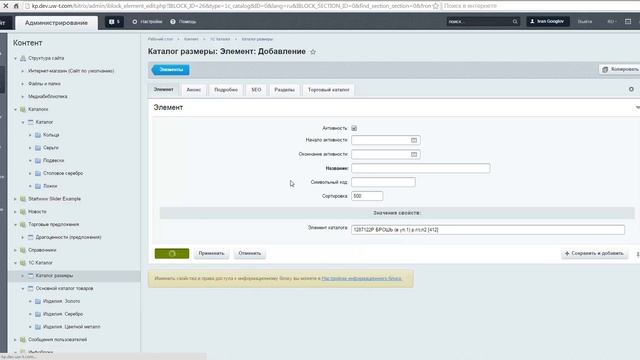
Task: Open Драгоценности (предложения) in tree
Action: (x=68, y=237)
